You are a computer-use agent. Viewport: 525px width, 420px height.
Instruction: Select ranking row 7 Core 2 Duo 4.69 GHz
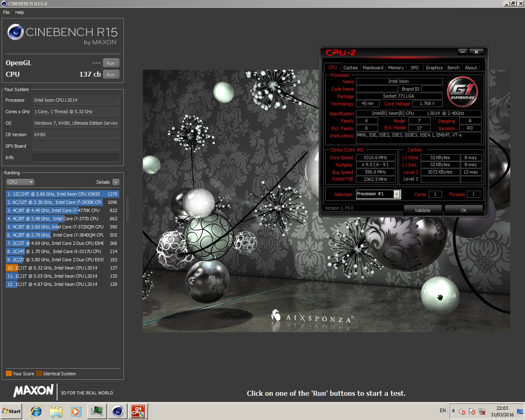[x=62, y=243]
